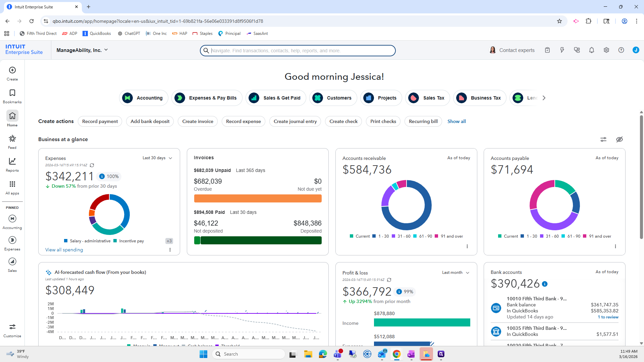
Task: Open the Bookmarks sidebar icon
Action: pyautogui.click(x=12, y=93)
